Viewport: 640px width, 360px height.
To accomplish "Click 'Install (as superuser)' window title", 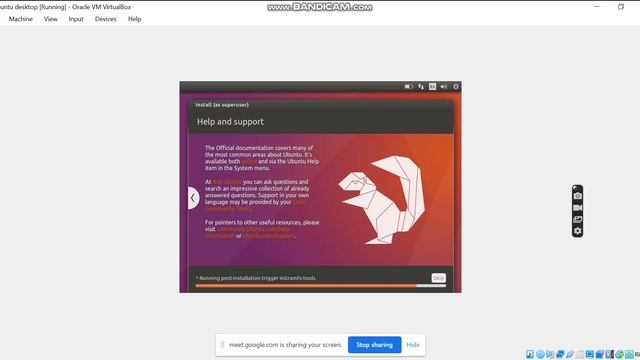I will [x=222, y=105].
